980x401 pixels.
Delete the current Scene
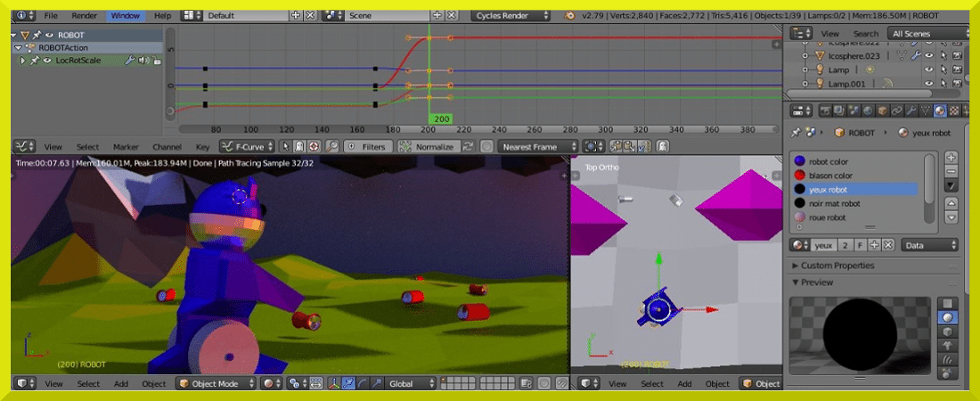[x=451, y=15]
